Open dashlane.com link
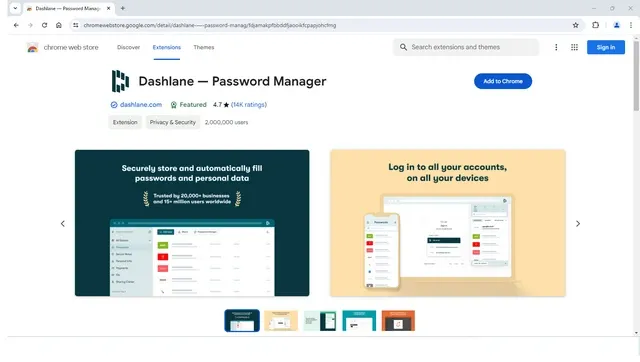Viewport: 640px width, 362px height. (x=141, y=104)
